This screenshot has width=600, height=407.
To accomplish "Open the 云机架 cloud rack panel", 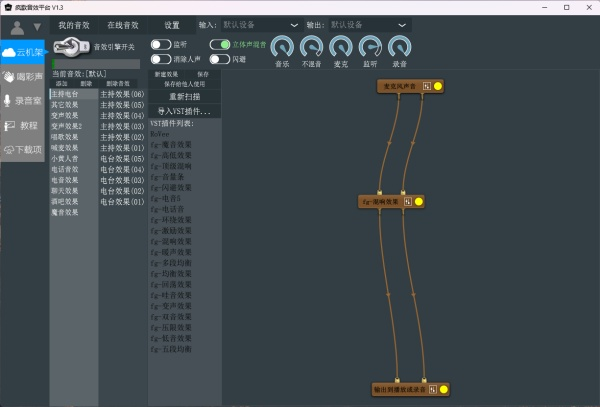I will [24, 52].
